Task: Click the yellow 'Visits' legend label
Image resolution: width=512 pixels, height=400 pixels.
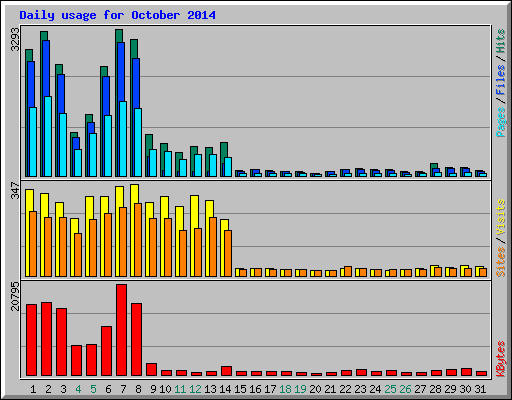Action: (x=500, y=218)
